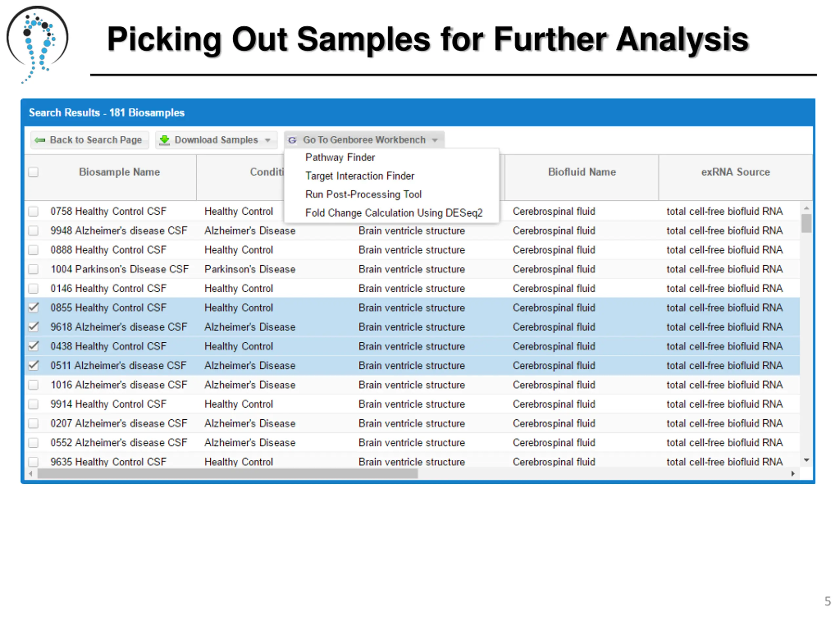The height and width of the screenshot is (630, 840).
Task: Open the Go To Genboree Workbench dropdown arrow
Action: [x=435, y=140]
